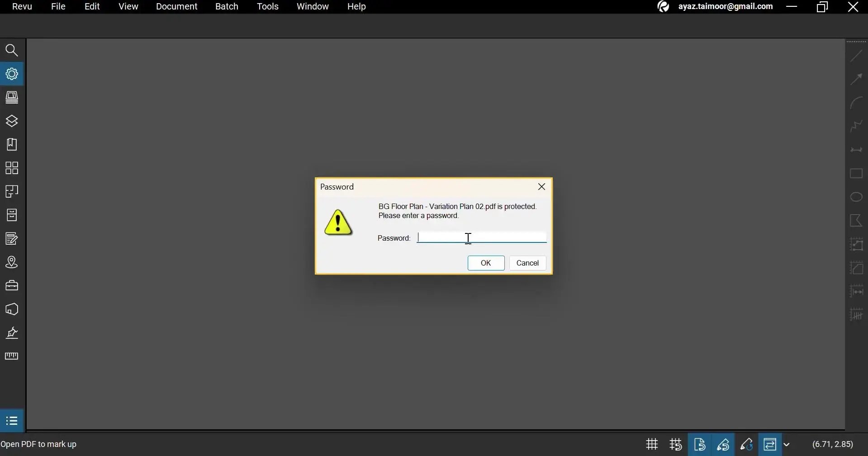868x456 pixels.
Task: Open the Window menu
Action: pyautogui.click(x=313, y=6)
